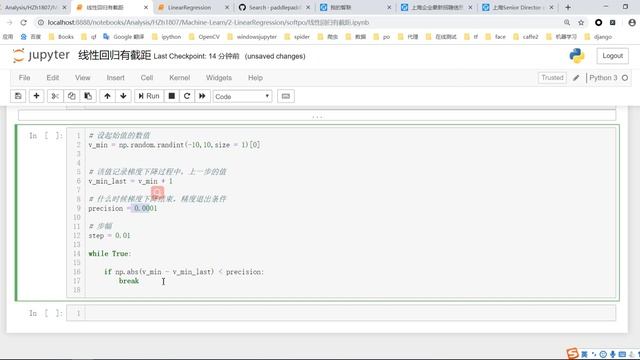640x360 pixels.
Task: Open the Kernel menu
Action: click(180, 78)
